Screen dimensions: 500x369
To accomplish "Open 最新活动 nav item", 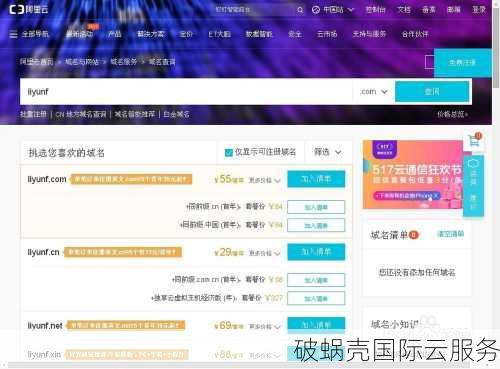I will coord(80,34).
